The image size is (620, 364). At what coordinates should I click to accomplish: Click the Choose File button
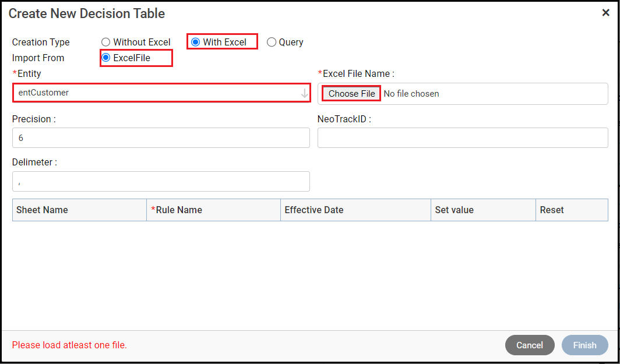click(351, 93)
